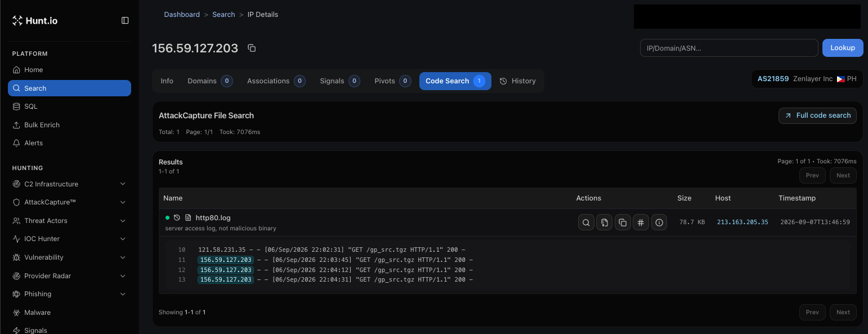
Task: Collapse the sidebar using the panel icon
Action: click(x=125, y=20)
